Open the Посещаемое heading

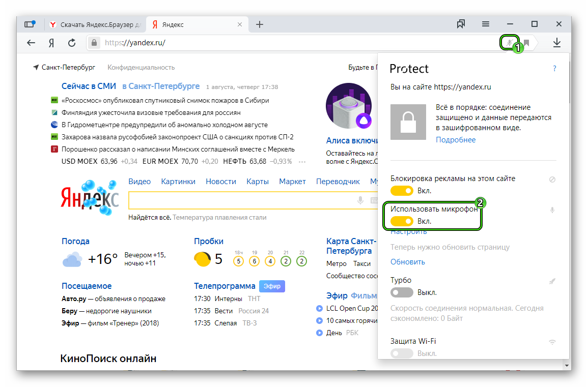[87, 286]
